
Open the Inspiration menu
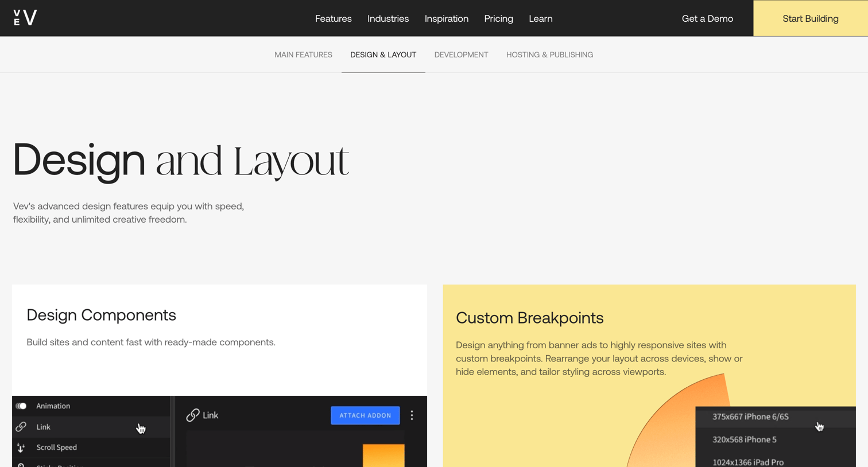pyautogui.click(x=447, y=18)
